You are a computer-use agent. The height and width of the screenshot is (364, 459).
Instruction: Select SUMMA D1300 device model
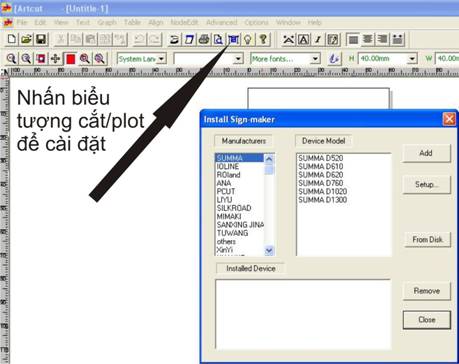(x=323, y=200)
